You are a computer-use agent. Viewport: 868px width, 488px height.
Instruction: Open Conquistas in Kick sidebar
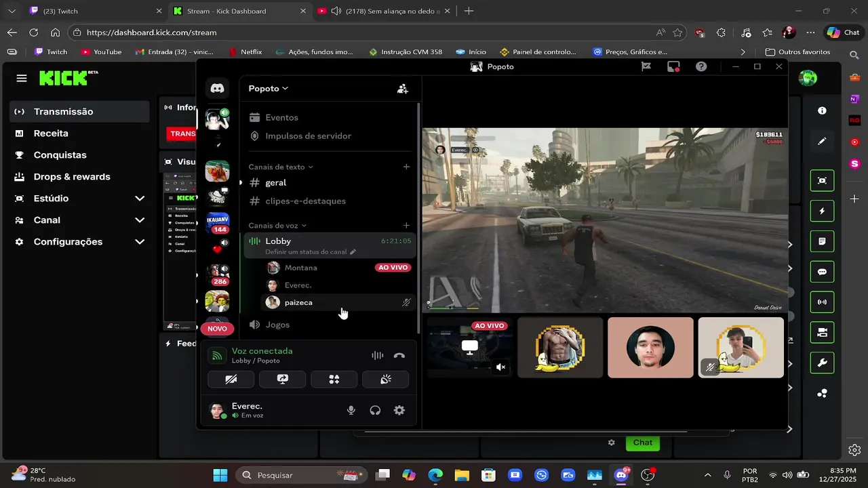[x=79, y=155]
